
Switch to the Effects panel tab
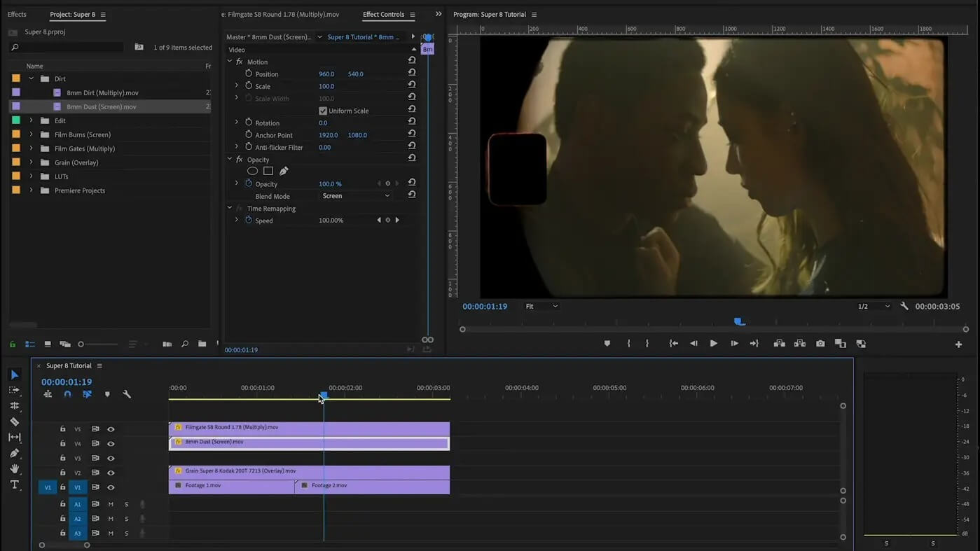pos(17,14)
